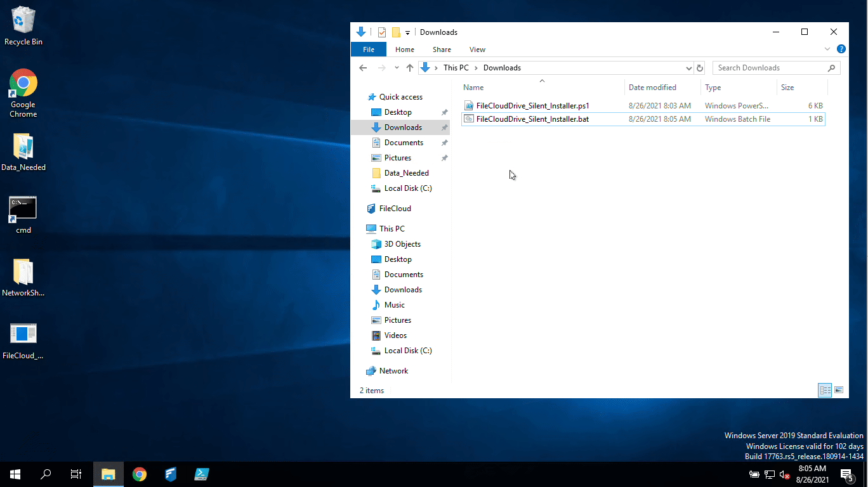Click the Back navigation arrow
868x487 pixels.
[x=363, y=68]
